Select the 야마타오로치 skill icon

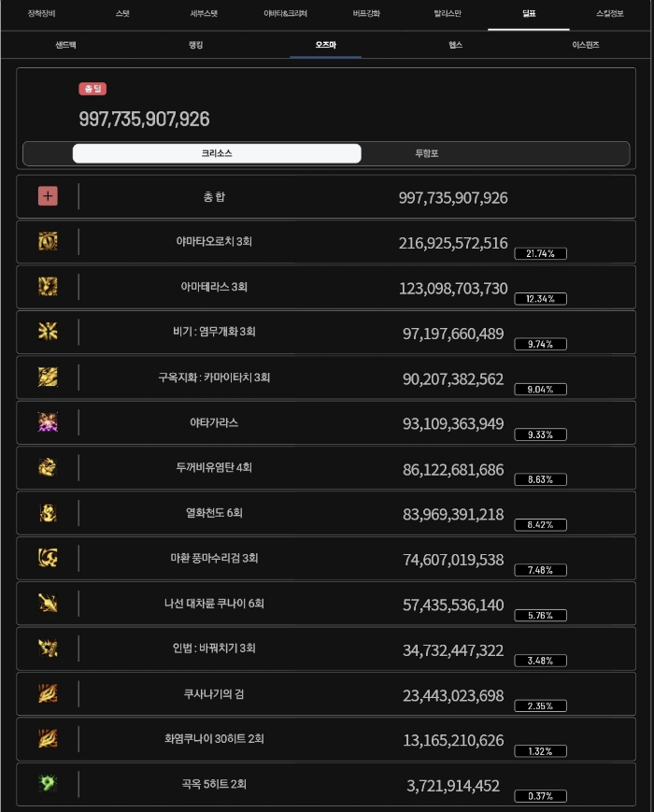point(47,241)
